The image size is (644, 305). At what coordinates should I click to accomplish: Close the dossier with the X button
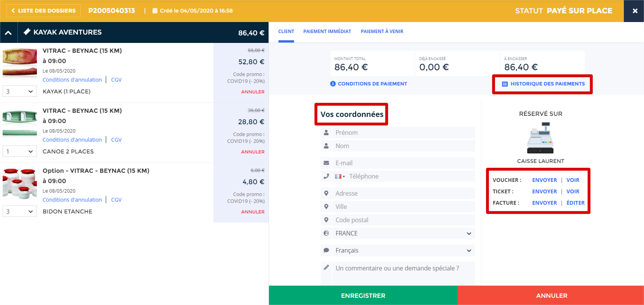click(x=634, y=11)
